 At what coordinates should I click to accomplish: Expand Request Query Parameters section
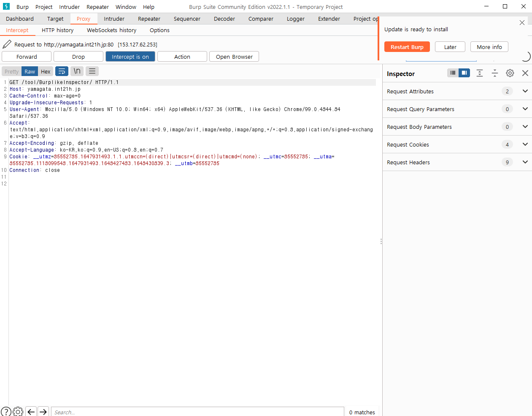525,109
